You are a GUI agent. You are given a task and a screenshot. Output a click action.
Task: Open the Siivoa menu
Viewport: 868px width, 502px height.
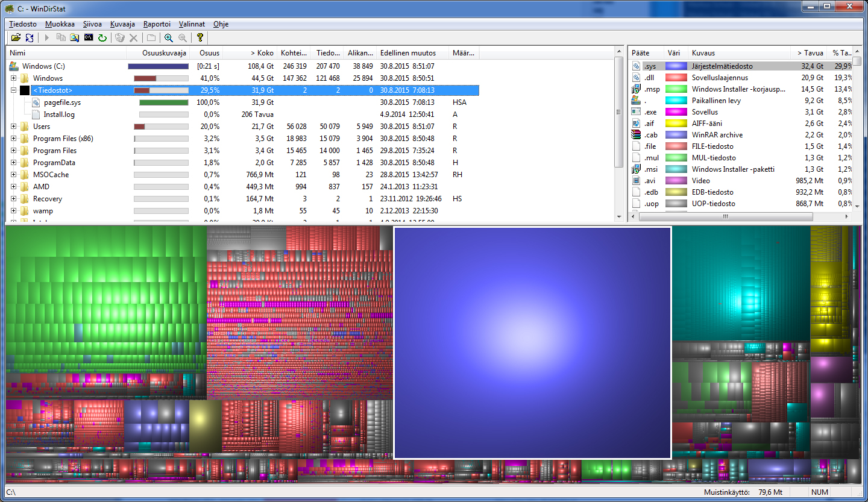[x=92, y=24]
